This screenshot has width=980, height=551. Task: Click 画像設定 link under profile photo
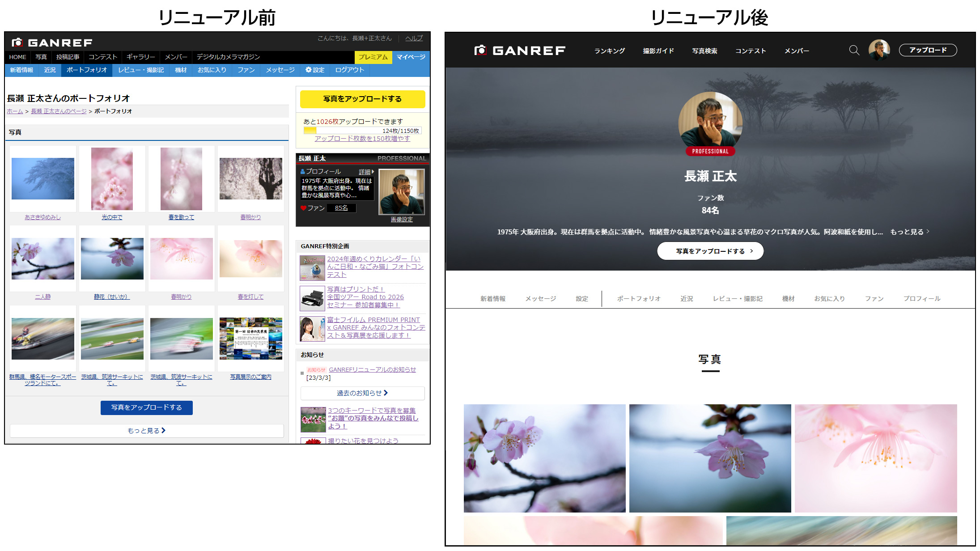point(402,220)
